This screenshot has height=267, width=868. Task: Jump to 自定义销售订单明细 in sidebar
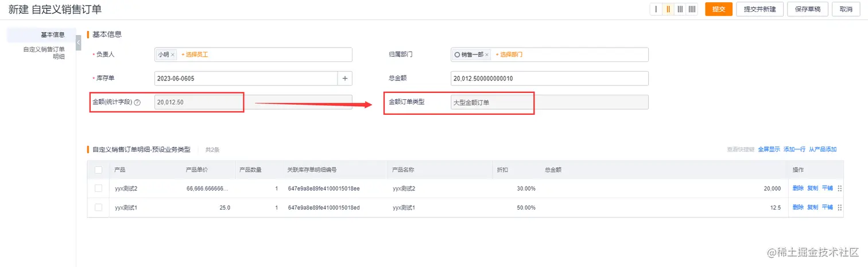44,53
